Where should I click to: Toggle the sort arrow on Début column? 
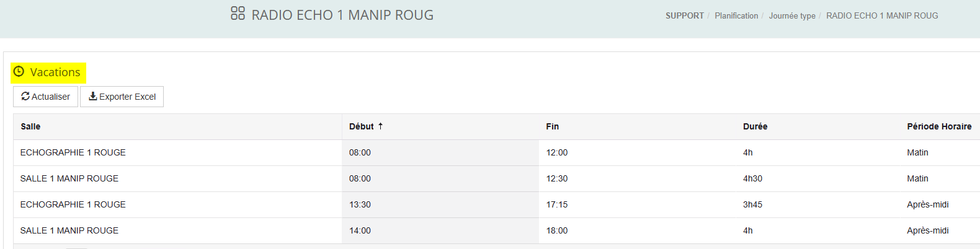pos(380,126)
